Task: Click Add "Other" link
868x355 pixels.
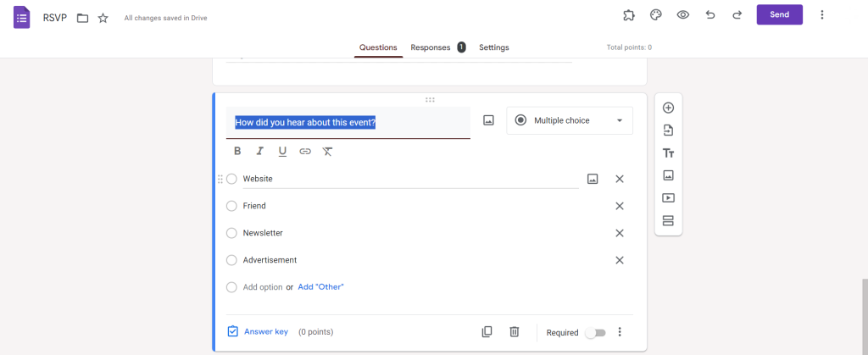Action: pos(320,287)
